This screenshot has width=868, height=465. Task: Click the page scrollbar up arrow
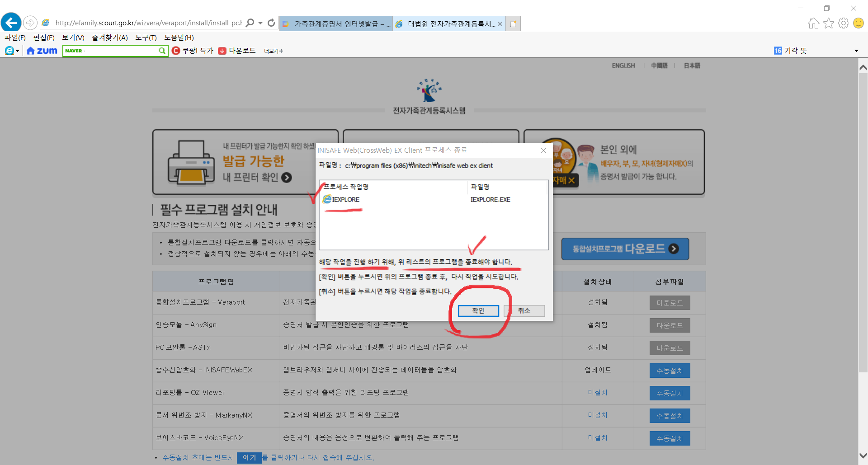[x=863, y=68]
